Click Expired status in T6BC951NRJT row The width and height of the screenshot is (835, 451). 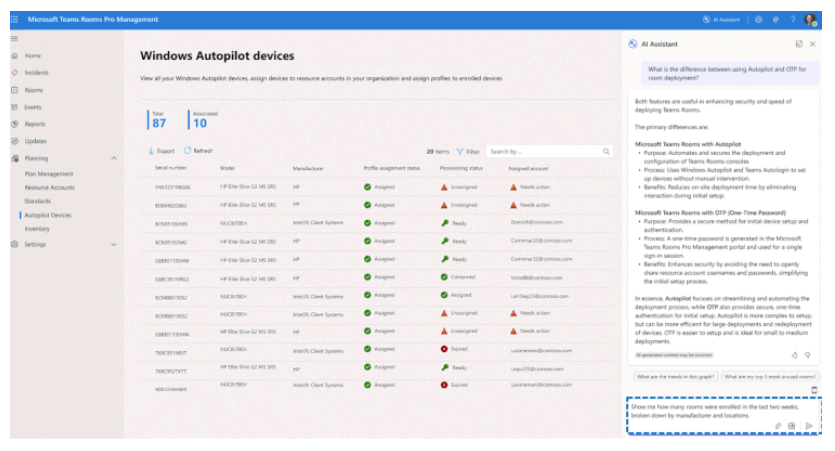[454, 349]
